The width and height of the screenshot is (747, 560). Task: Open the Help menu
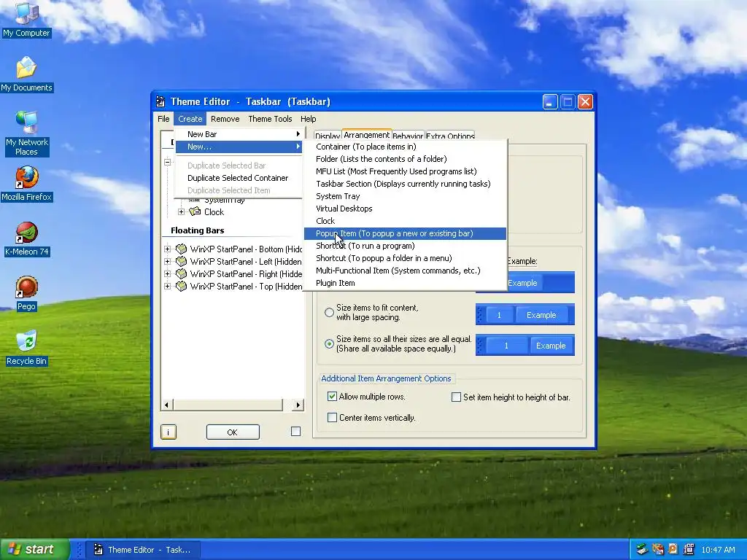point(308,119)
